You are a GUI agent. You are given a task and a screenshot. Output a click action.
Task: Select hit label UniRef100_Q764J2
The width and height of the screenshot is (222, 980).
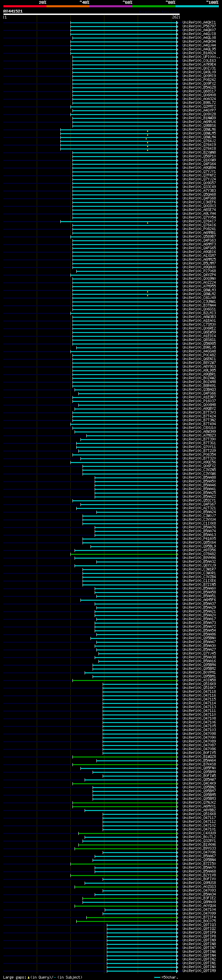[x=199, y=141]
